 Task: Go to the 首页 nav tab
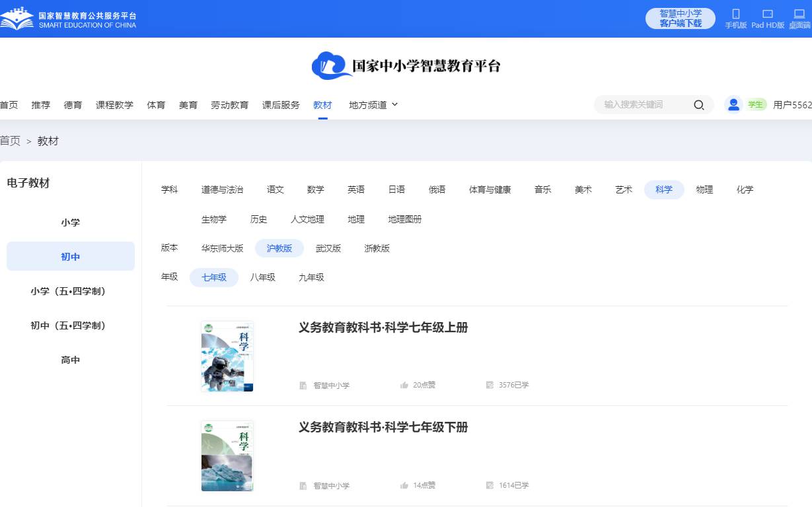coord(9,105)
